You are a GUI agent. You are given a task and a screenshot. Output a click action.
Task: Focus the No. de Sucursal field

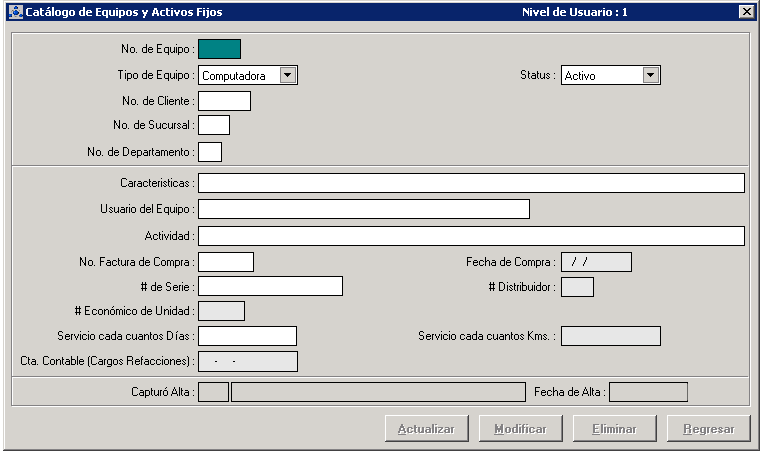click(214, 125)
